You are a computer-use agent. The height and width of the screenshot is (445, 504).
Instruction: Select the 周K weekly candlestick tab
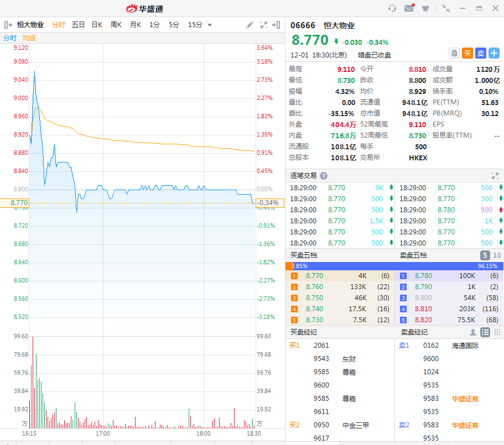[x=116, y=25]
